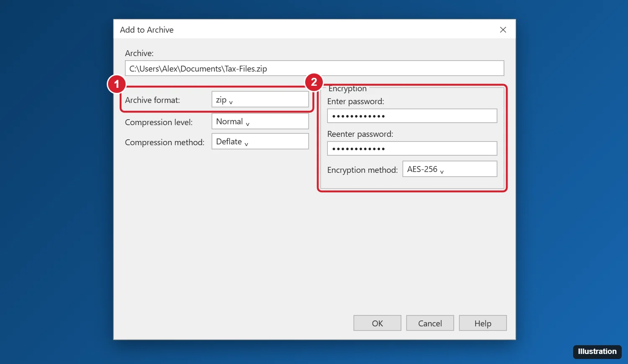Viewport: 628px width, 364px height.
Task: Click the Cancel button
Action: coord(430,323)
